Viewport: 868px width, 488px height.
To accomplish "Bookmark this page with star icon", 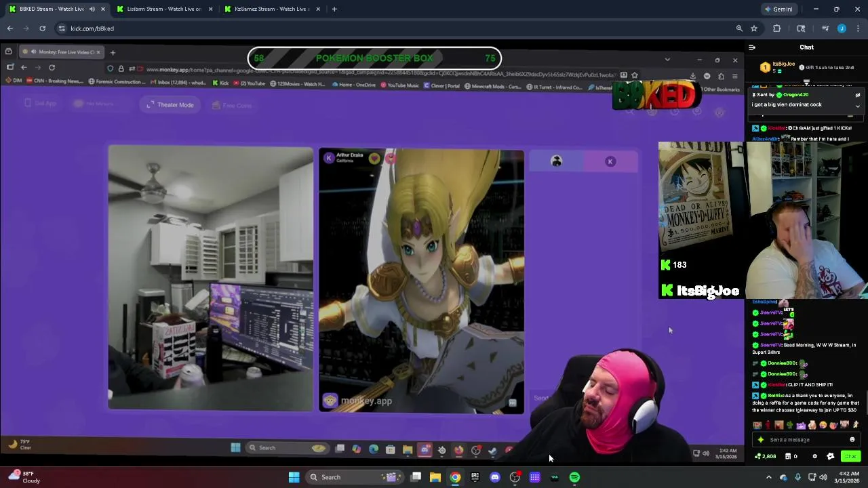I will tap(753, 28).
